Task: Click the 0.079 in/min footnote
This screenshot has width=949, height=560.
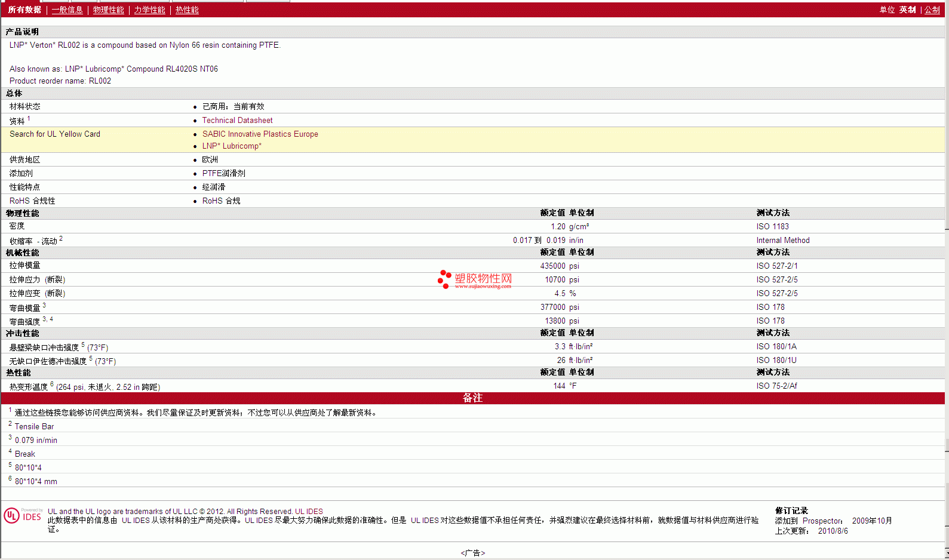Action: (x=36, y=441)
